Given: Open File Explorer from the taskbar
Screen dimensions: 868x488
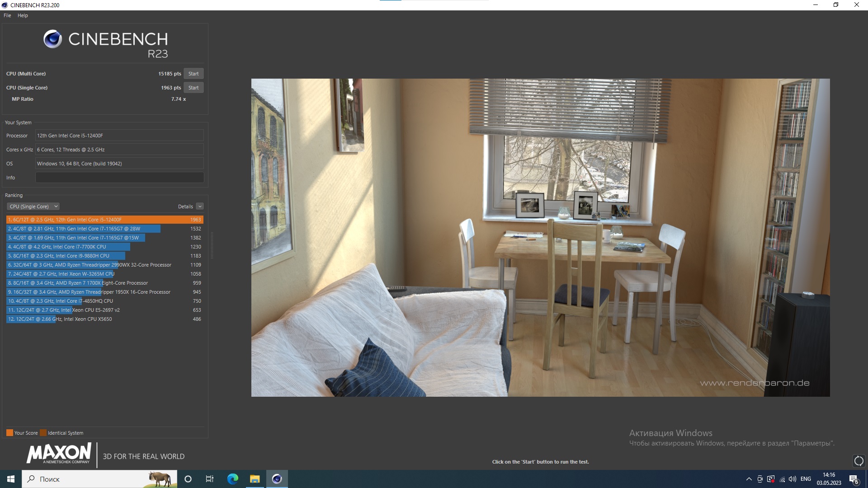Looking at the screenshot, I should click(255, 479).
